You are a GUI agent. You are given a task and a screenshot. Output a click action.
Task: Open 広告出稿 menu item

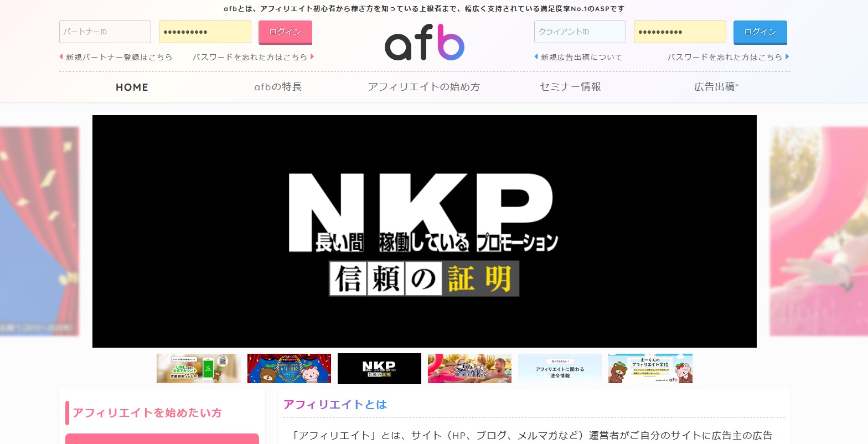[x=716, y=87]
